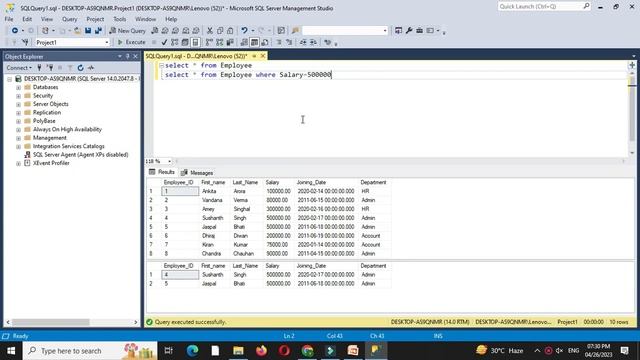Open the Connect dropdown in Object Explorer
The image size is (640, 360).
(19, 68)
